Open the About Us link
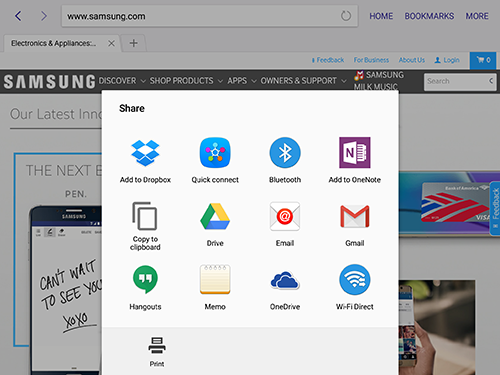 [x=412, y=60]
